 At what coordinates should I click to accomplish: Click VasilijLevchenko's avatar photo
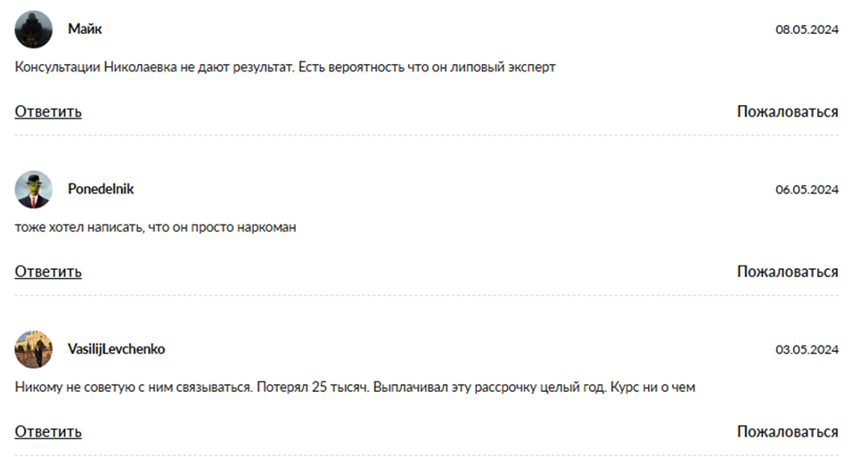pos(34,349)
